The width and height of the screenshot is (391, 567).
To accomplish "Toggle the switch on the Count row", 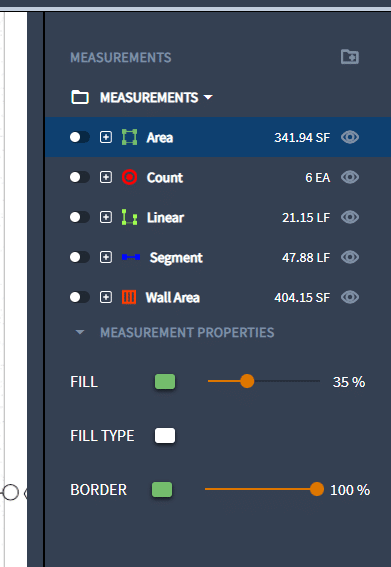I will (x=80, y=177).
